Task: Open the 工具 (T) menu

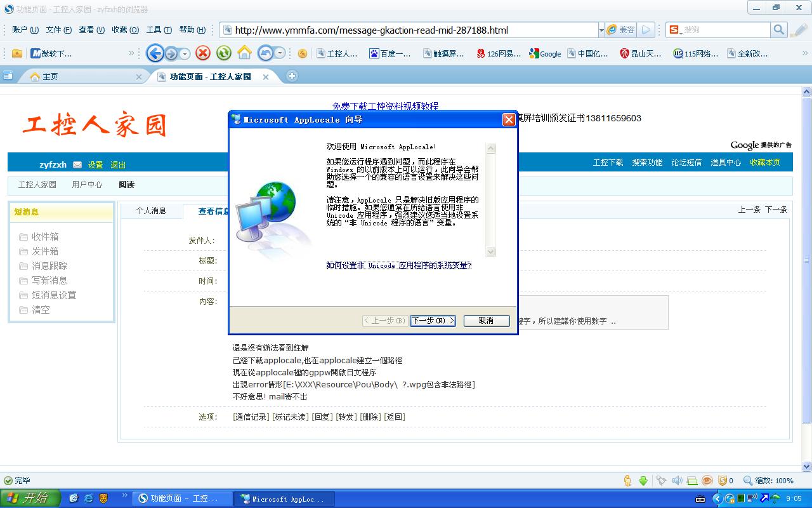Action: [x=159, y=30]
